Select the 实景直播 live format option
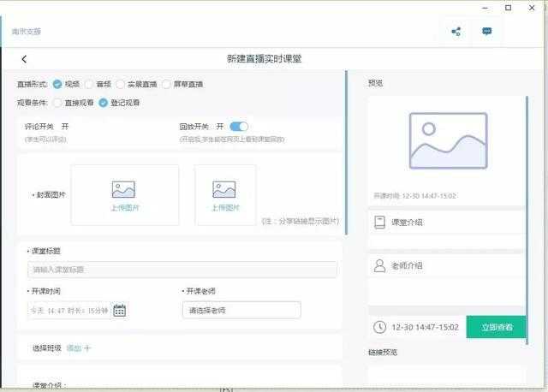This screenshot has height=392, width=548. pyautogui.click(x=121, y=84)
